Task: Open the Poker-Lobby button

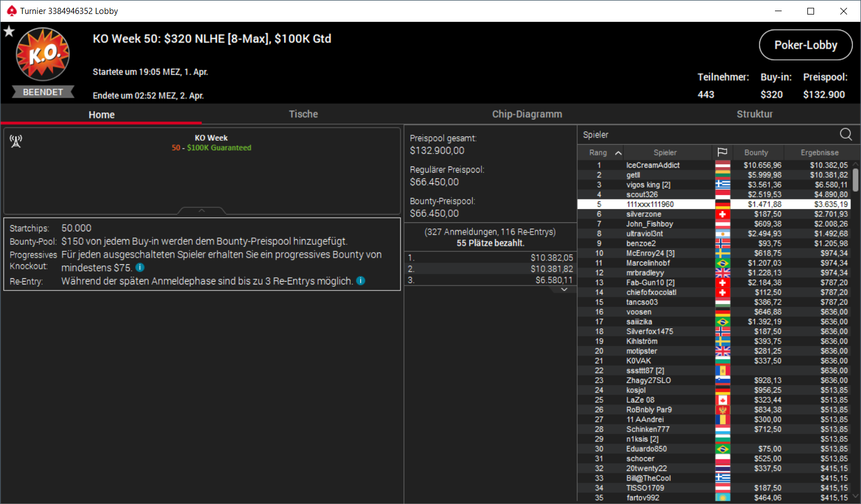Action: click(x=806, y=45)
